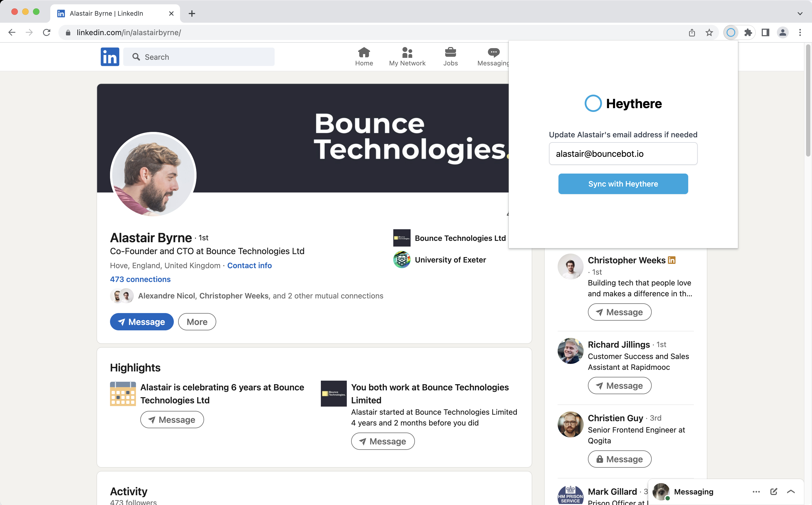Edit the alastair@bouncebot.io email field
Image resolution: width=812 pixels, height=505 pixels.
click(x=623, y=154)
